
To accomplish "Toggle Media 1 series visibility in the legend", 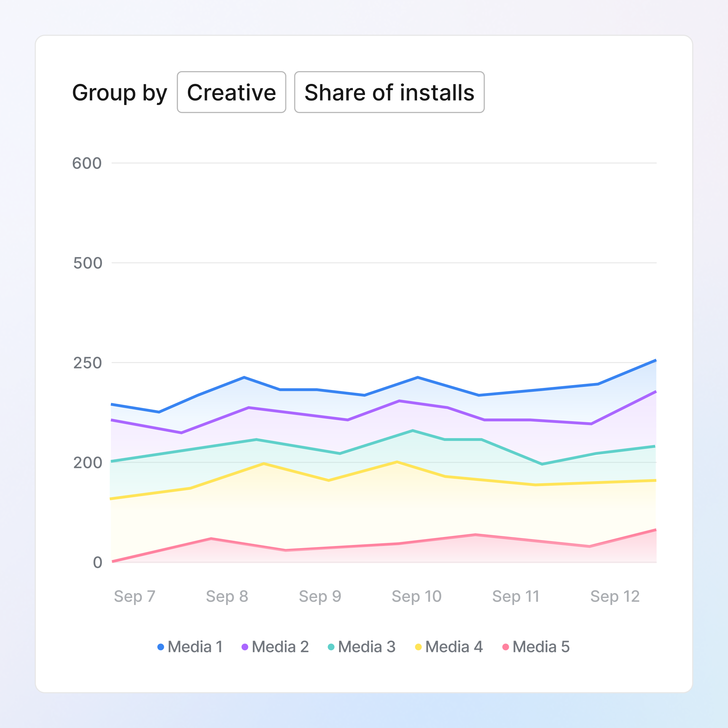I will [x=194, y=646].
